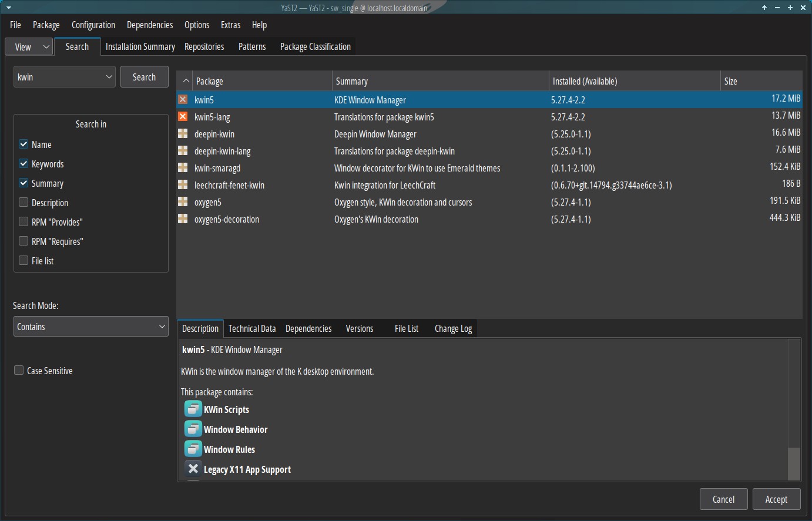
Task: Enable the Description search checkbox
Action: [x=24, y=202]
